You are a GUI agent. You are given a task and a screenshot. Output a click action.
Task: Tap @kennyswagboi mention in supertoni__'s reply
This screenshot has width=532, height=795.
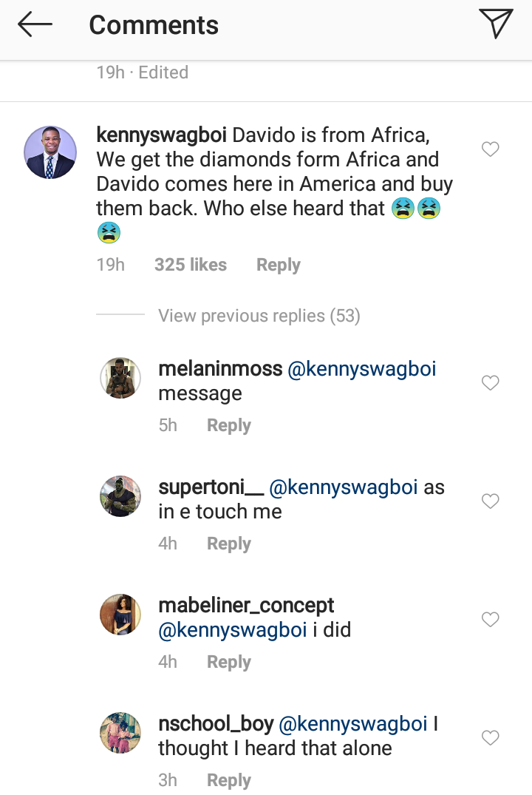[x=343, y=487]
